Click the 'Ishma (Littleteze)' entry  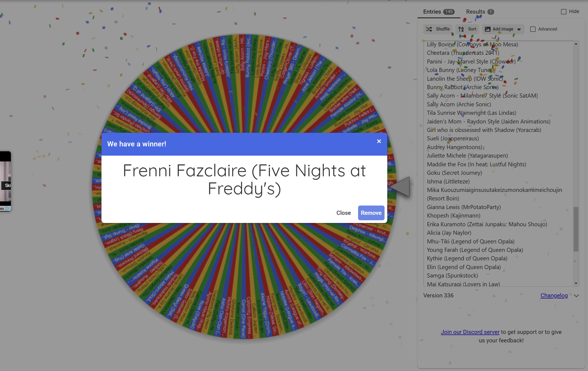[x=448, y=182]
